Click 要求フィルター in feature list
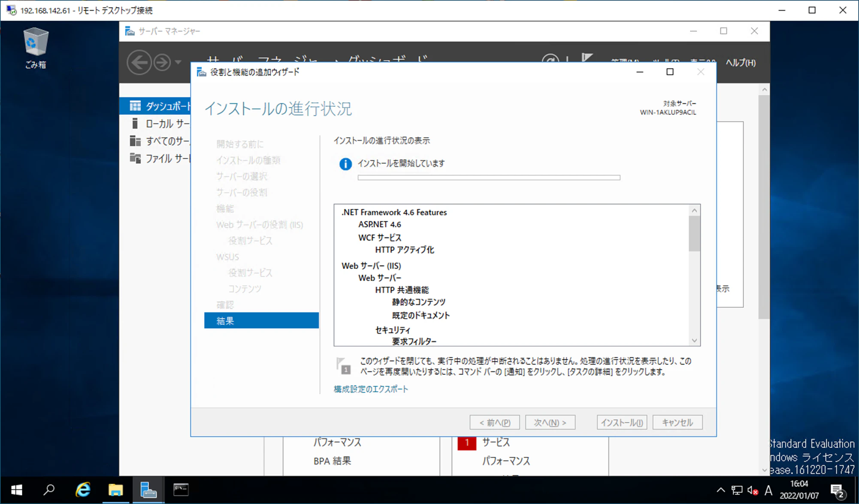Screen dimensions: 859x504 point(414,341)
